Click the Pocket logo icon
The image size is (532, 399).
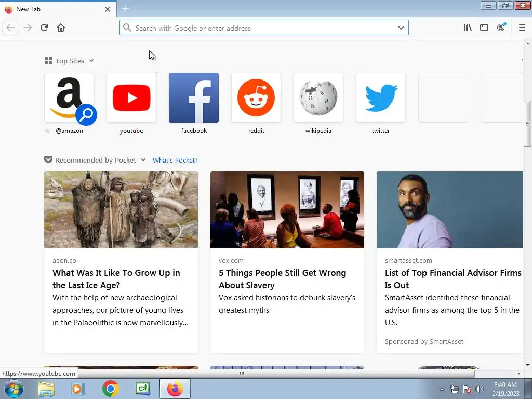click(48, 160)
